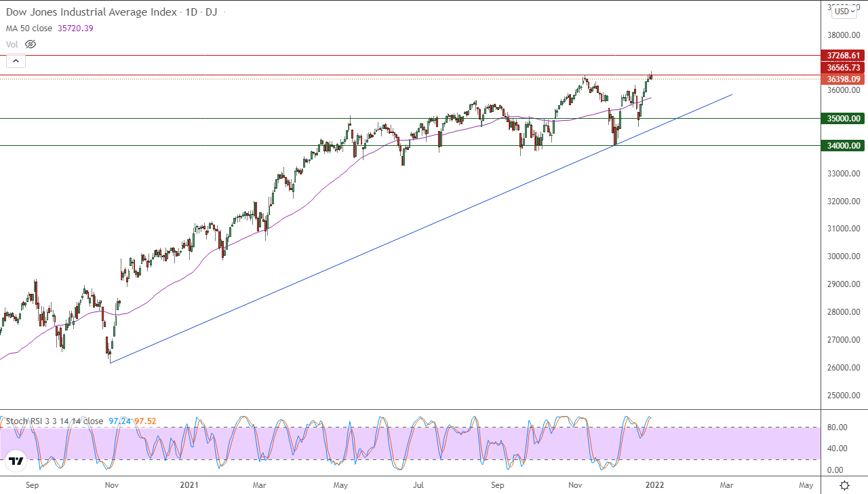This screenshot has height=494, width=868.
Task: Select the 34000.00 support level label
Action: [843, 145]
